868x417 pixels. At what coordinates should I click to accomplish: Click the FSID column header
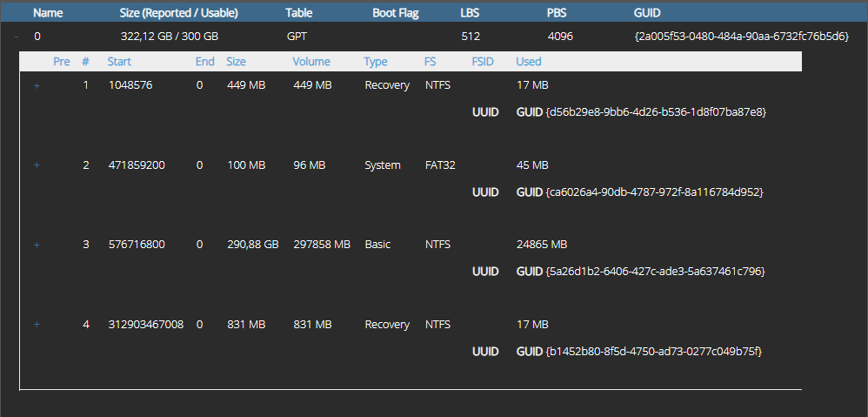click(x=483, y=62)
